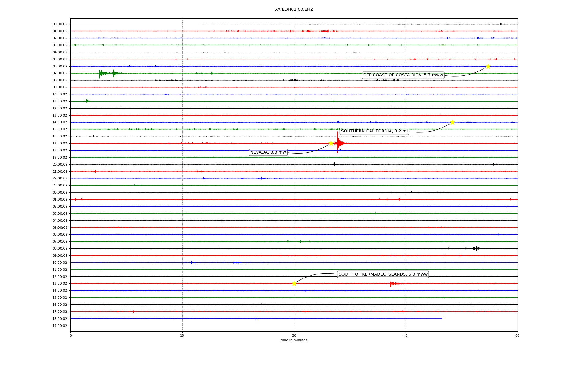Screen dimensions: 588x368
Task: Click the large red spike at 17:00:02
Action: (x=338, y=142)
